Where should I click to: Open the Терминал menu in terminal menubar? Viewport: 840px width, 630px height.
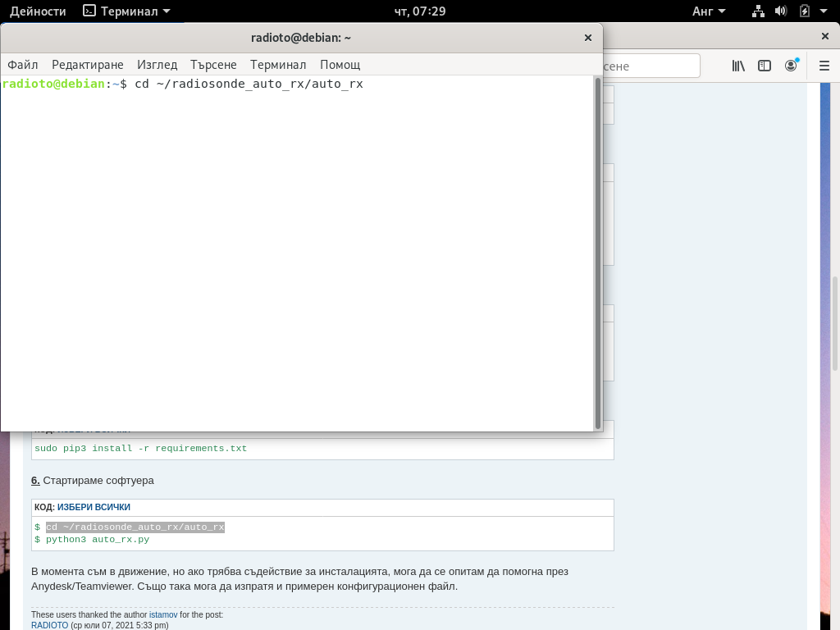pos(278,65)
